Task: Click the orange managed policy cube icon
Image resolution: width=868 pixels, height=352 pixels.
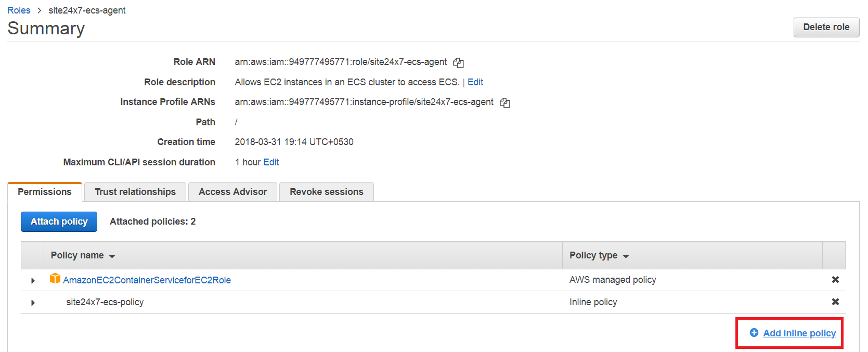Action: [55, 279]
